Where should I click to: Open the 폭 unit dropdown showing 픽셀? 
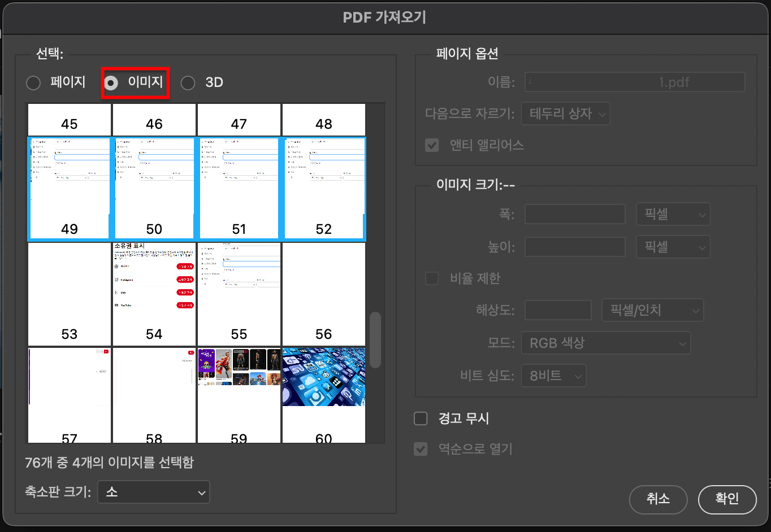(673, 214)
